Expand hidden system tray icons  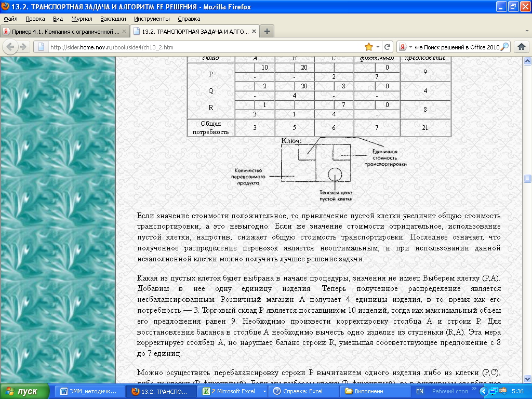(x=484, y=392)
